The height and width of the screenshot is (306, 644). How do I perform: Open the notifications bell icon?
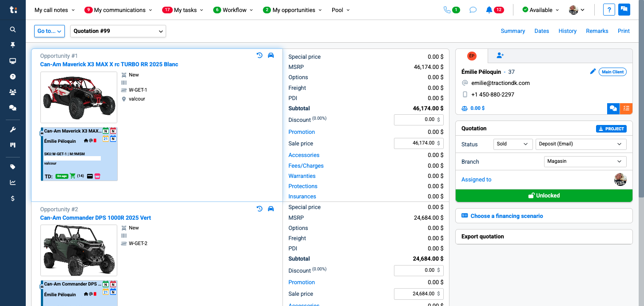pos(489,10)
